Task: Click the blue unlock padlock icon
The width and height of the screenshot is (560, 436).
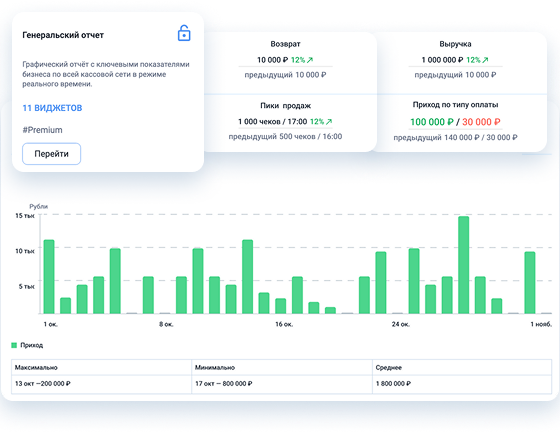Action: tap(184, 33)
